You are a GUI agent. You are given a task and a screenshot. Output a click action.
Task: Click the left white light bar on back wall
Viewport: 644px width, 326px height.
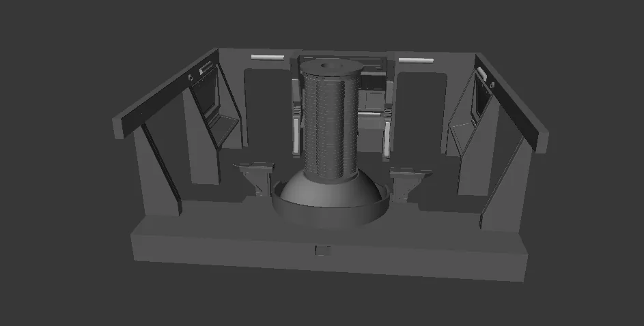coord(268,57)
